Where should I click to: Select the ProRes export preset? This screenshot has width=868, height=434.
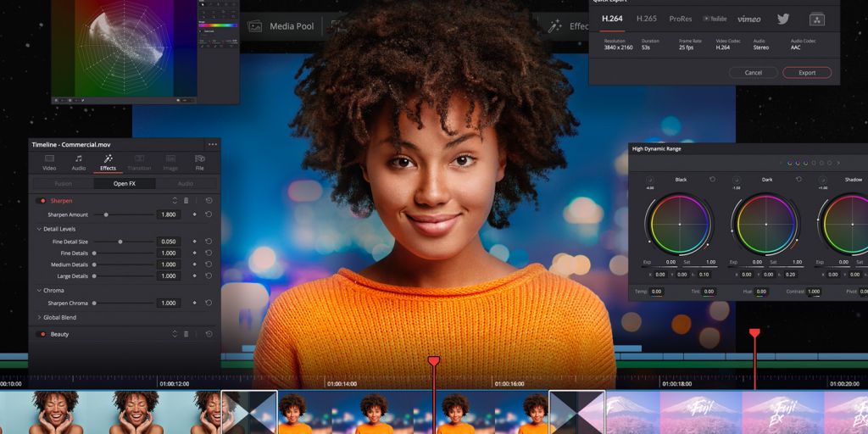(681, 19)
